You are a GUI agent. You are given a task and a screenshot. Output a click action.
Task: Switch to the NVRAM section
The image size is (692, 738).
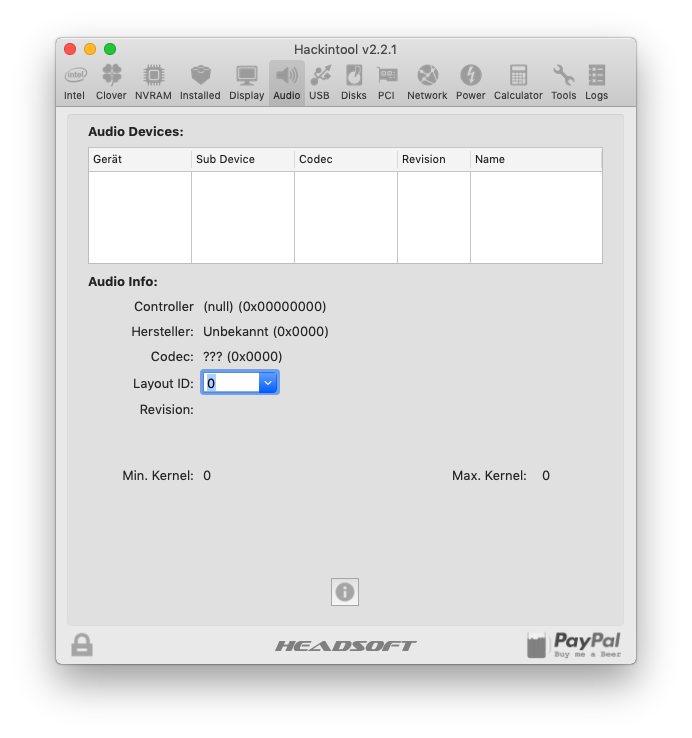pyautogui.click(x=153, y=83)
